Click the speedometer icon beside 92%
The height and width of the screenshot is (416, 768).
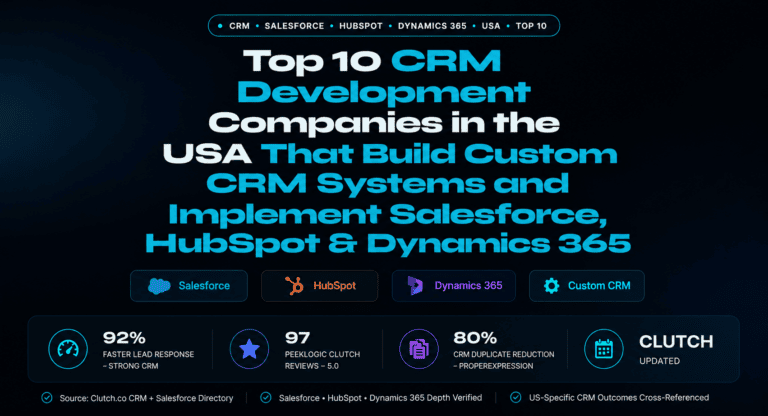point(68,349)
